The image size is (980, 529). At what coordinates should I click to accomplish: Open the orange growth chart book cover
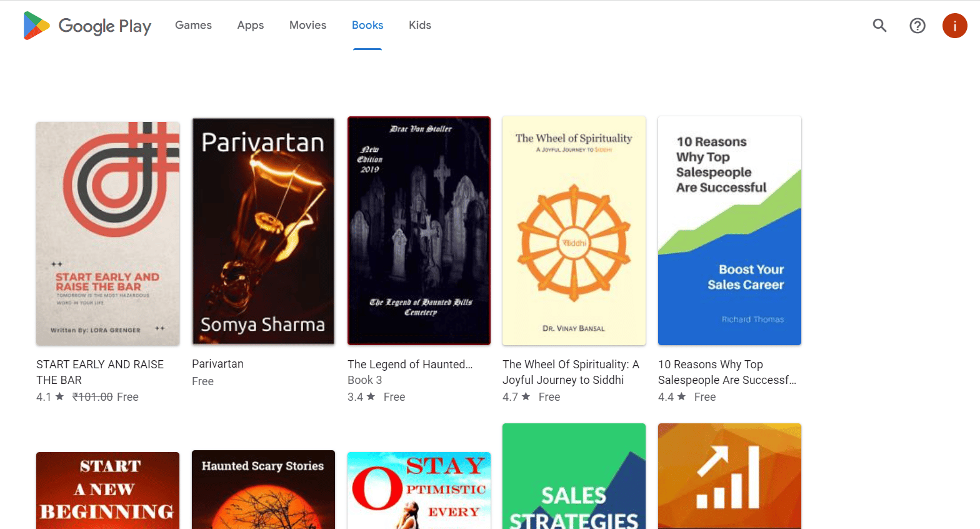click(x=729, y=476)
